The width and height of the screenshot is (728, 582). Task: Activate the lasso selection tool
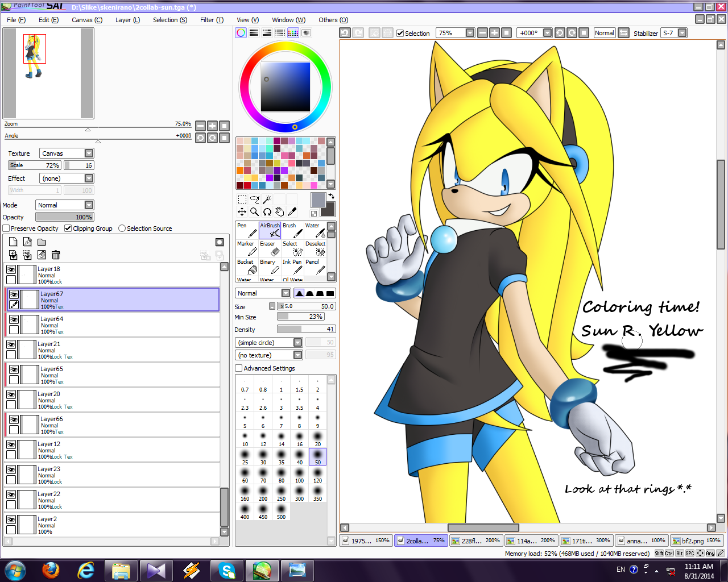tap(254, 199)
